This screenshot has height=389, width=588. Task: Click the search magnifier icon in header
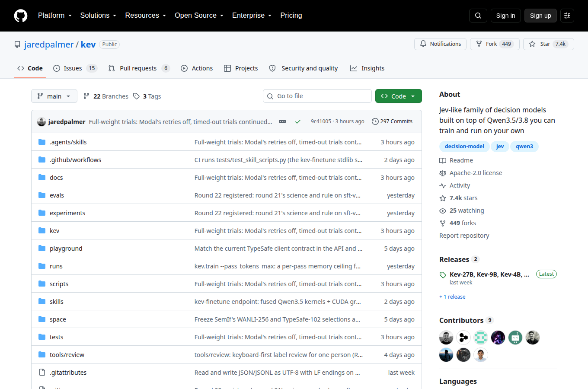coord(478,16)
